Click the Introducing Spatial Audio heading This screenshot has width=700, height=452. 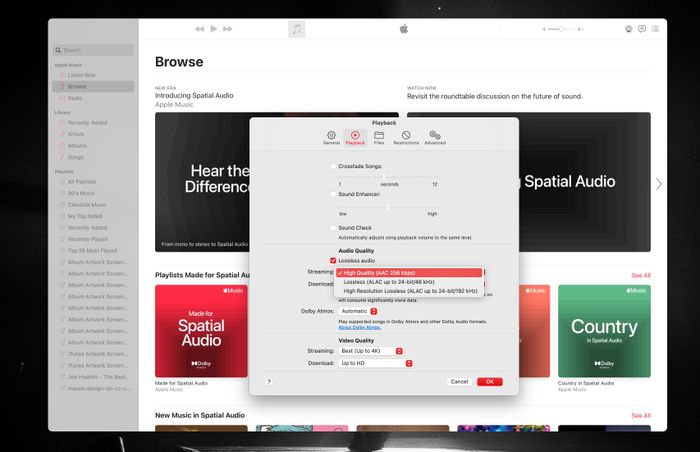194,96
